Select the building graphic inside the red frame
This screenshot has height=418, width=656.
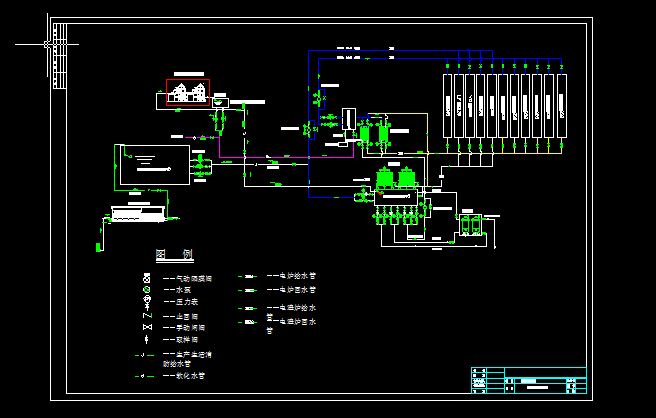click(188, 92)
